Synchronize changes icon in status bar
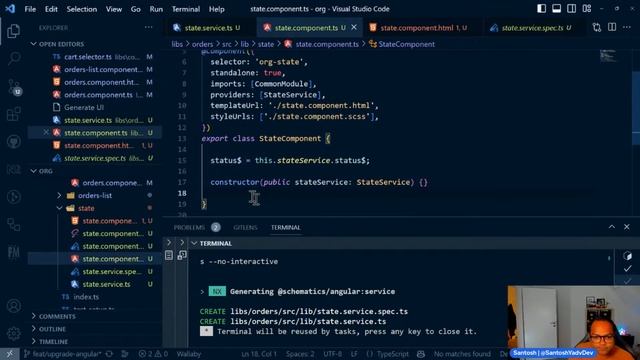Screen dimensions: 640x360 pyautogui.click(x=109, y=354)
